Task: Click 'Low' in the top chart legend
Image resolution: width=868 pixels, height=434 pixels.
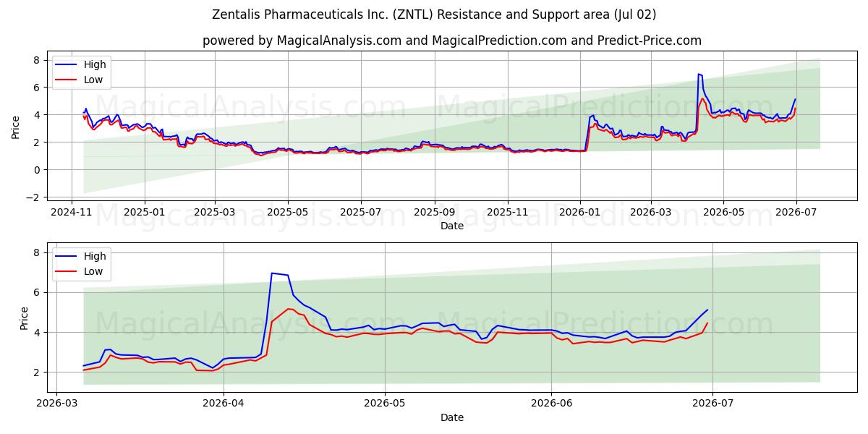Action: point(93,80)
